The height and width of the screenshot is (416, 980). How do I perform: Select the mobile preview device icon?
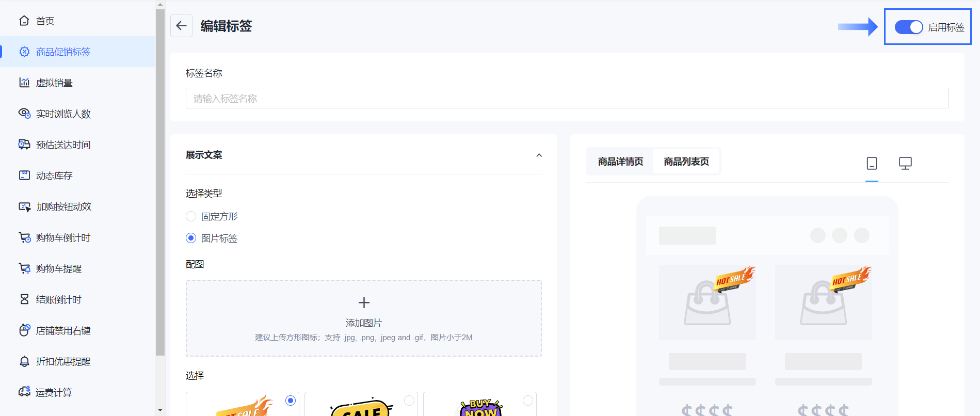872,163
